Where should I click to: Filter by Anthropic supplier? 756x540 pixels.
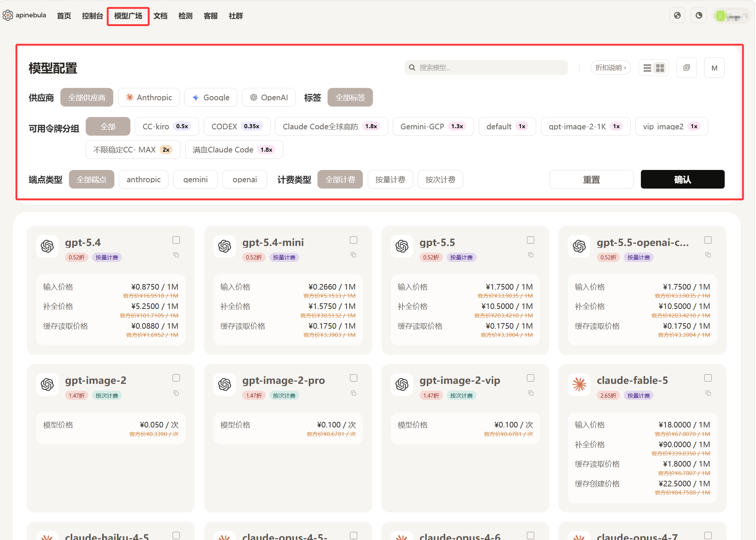149,97
